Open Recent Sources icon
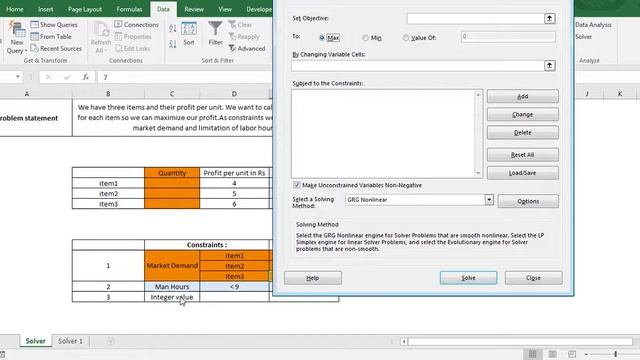Image resolution: width=640 pixels, height=360 pixels. point(35,48)
